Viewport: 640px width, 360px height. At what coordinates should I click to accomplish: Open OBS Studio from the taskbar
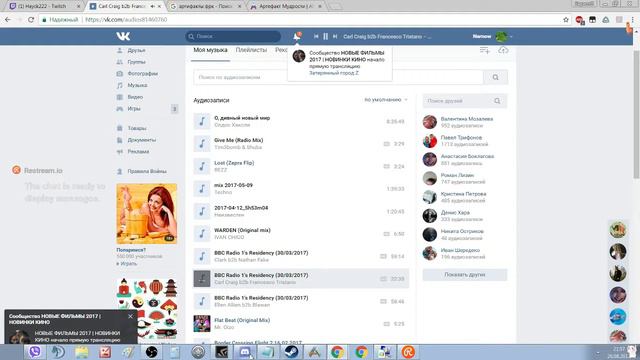coord(151,352)
